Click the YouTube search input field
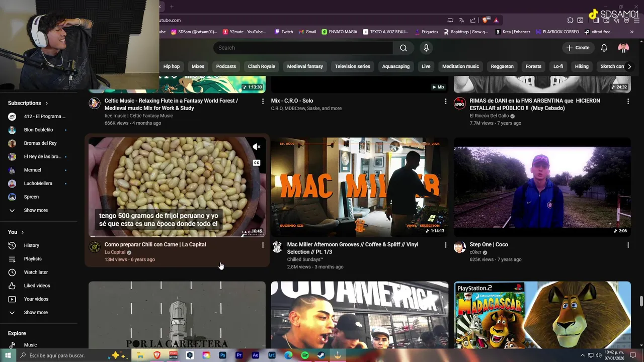The width and height of the screenshot is (644, 362). coord(303,48)
